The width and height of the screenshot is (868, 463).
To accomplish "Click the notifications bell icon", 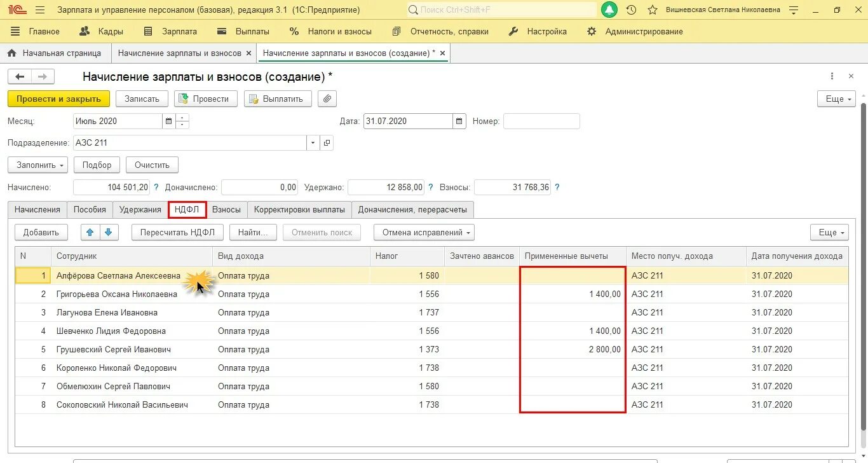I will click(609, 10).
